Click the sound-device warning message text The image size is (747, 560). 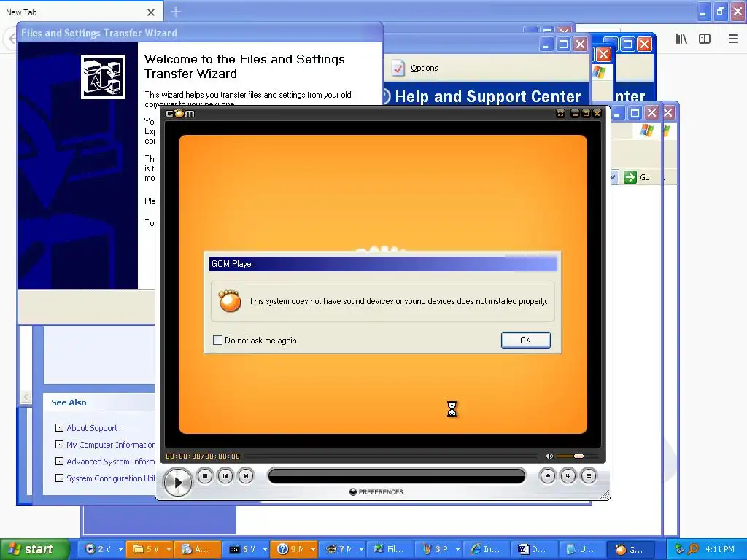click(x=398, y=301)
